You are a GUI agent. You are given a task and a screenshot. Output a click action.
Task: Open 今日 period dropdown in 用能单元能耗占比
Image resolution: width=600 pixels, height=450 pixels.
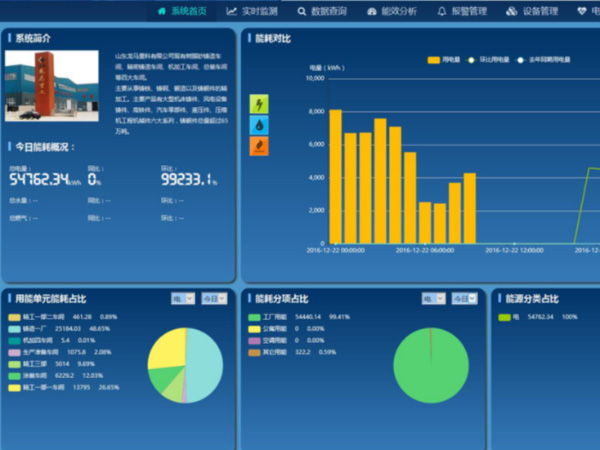[213, 298]
